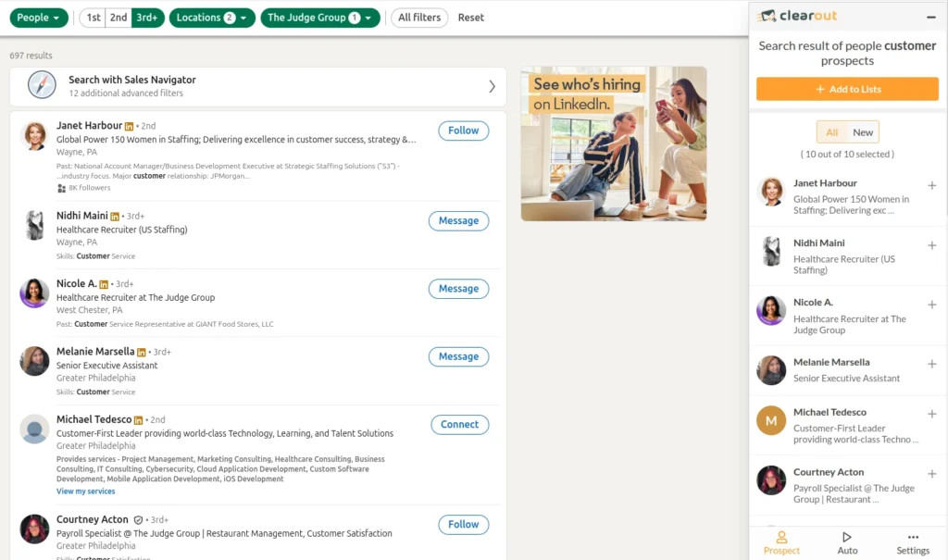Toggle the 3rd+ connections filter
The image size is (948, 560).
click(x=147, y=18)
